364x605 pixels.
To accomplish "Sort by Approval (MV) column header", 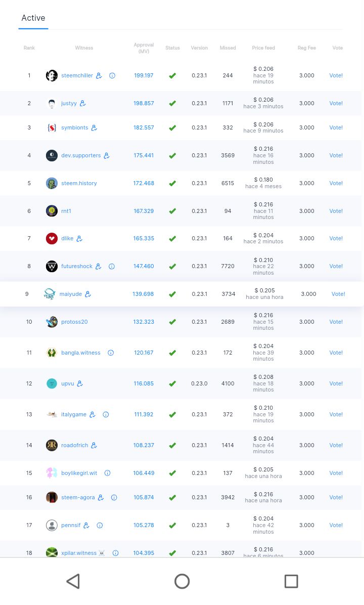I will 144,48.
